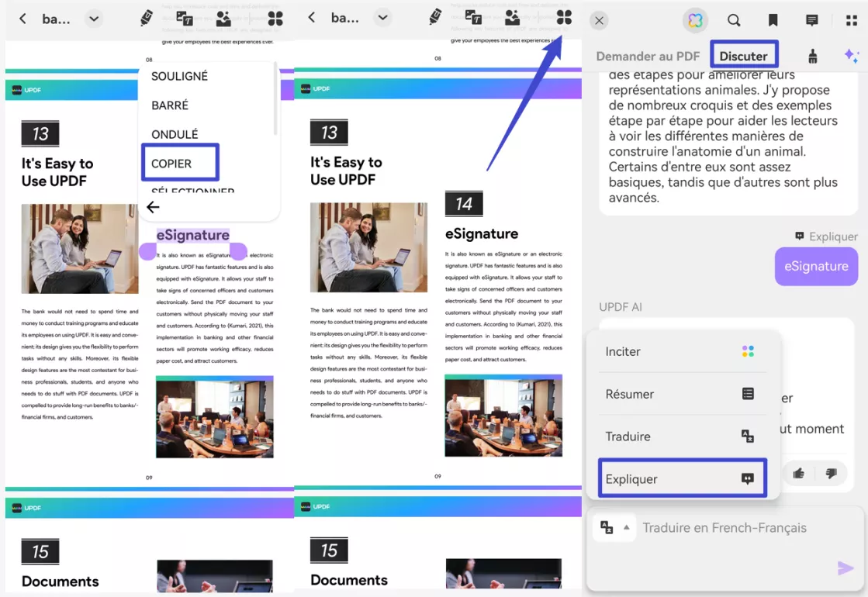The width and height of the screenshot is (868, 597).
Task: Open the file name dropdown in left panel
Action: (x=94, y=19)
